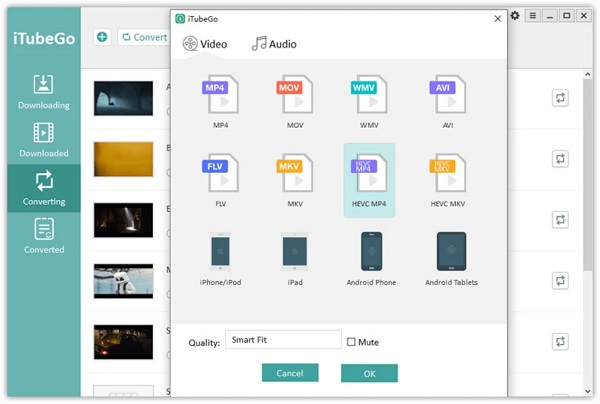Open the Quality Smart Fit combo box
This screenshot has width=600, height=404.
(x=283, y=340)
